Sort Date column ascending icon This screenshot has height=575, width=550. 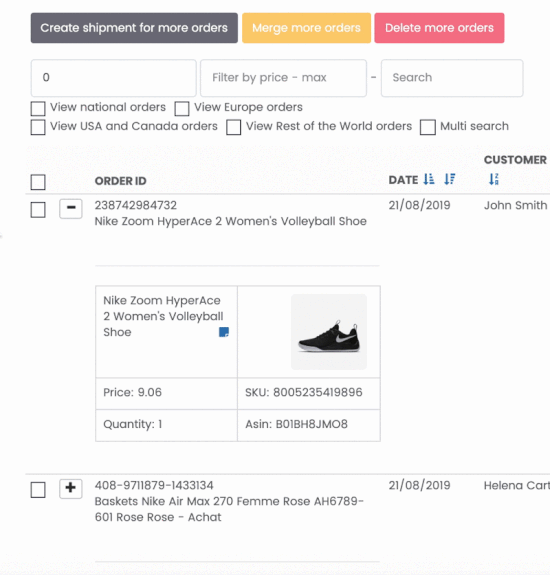(429, 179)
